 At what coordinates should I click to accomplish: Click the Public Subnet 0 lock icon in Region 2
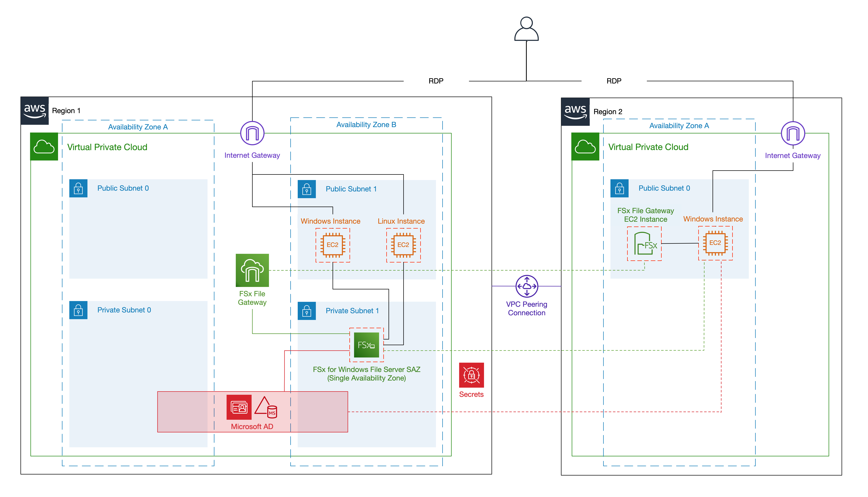(619, 188)
